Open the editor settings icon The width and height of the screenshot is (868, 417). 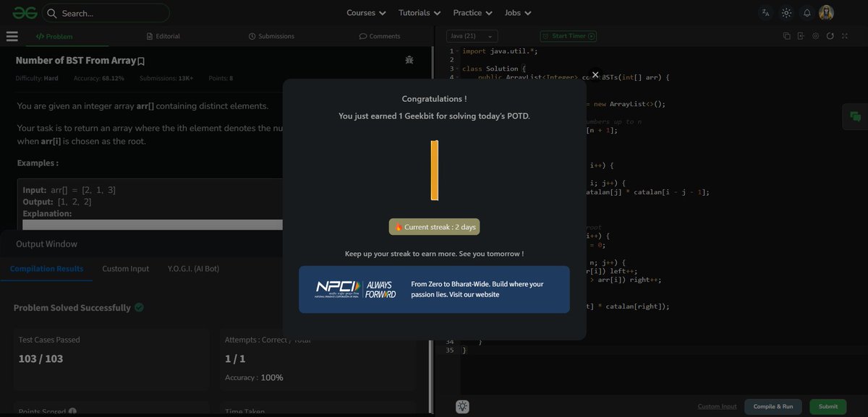coord(815,36)
